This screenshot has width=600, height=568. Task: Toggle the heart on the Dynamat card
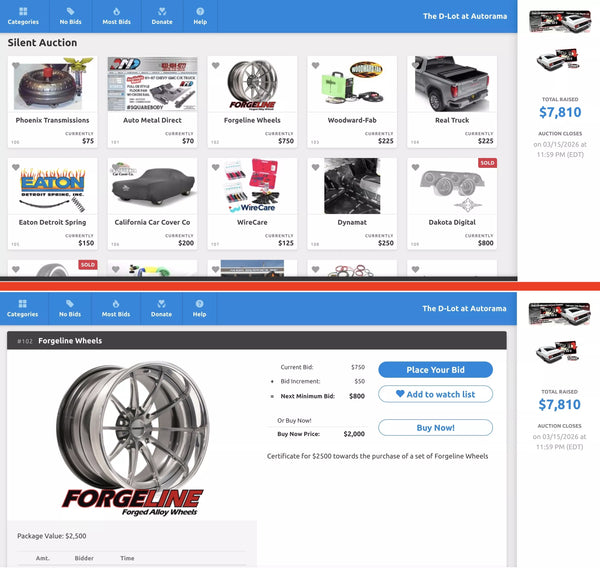tap(315, 167)
